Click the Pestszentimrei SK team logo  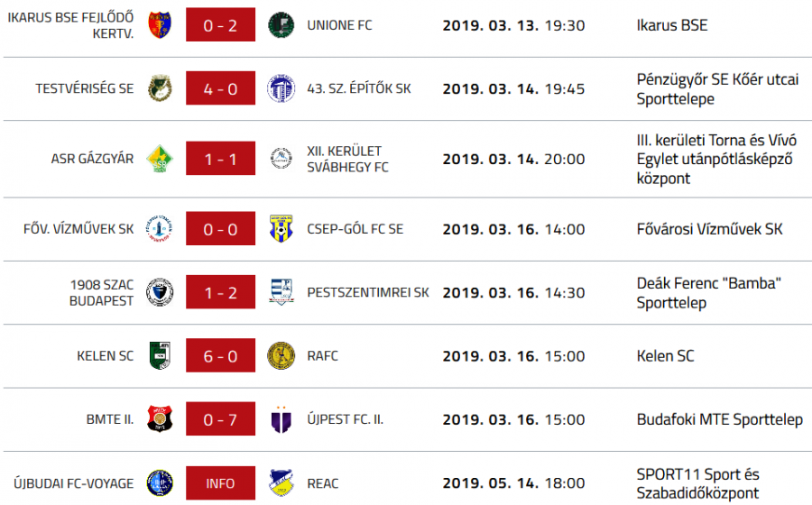coord(281,292)
